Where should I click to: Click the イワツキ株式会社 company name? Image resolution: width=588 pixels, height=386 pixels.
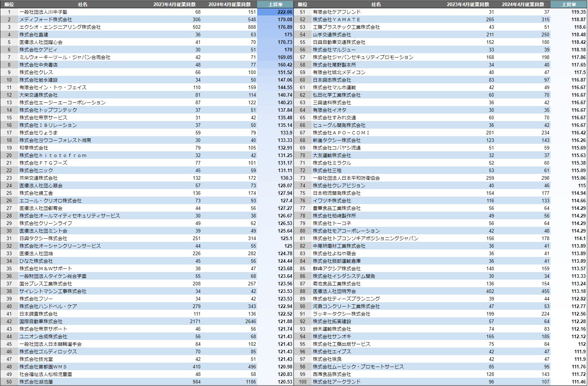pyautogui.click(x=332, y=201)
